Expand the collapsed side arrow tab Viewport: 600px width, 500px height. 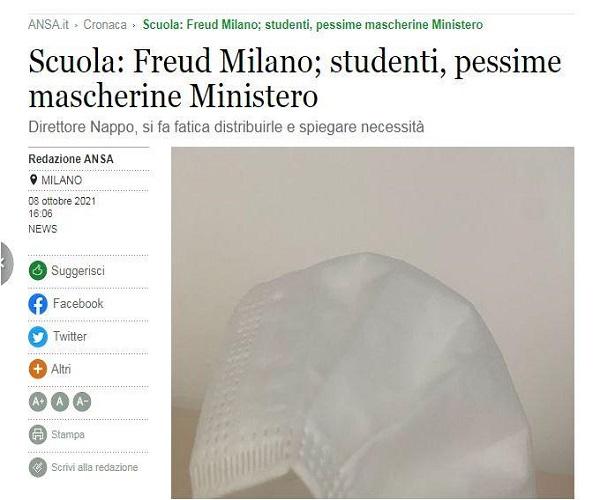(6, 263)
